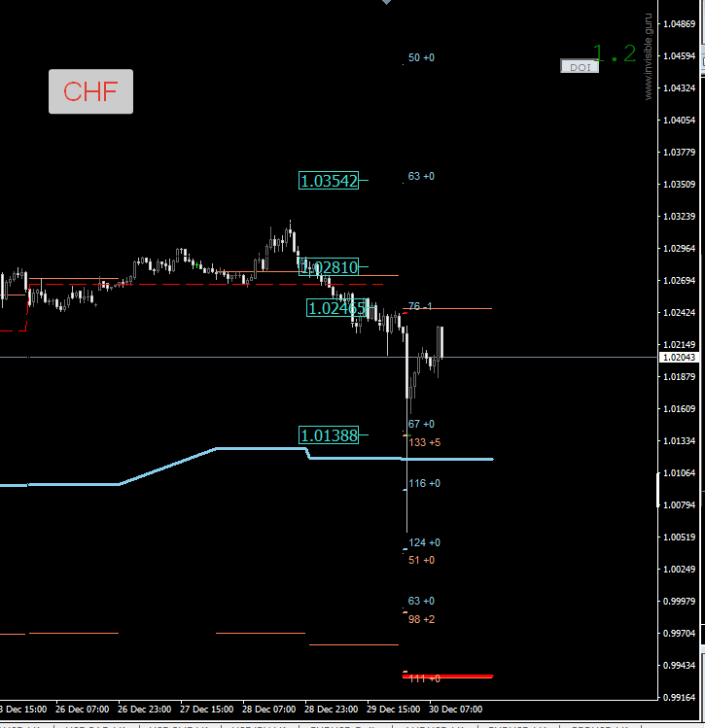Click the '30 Dec 07:00' time label

tap(456, 710)
